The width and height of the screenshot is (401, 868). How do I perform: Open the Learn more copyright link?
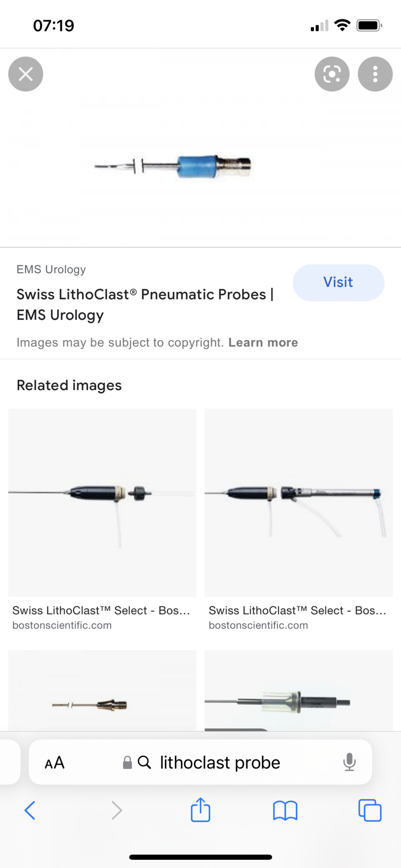(263, 343)
